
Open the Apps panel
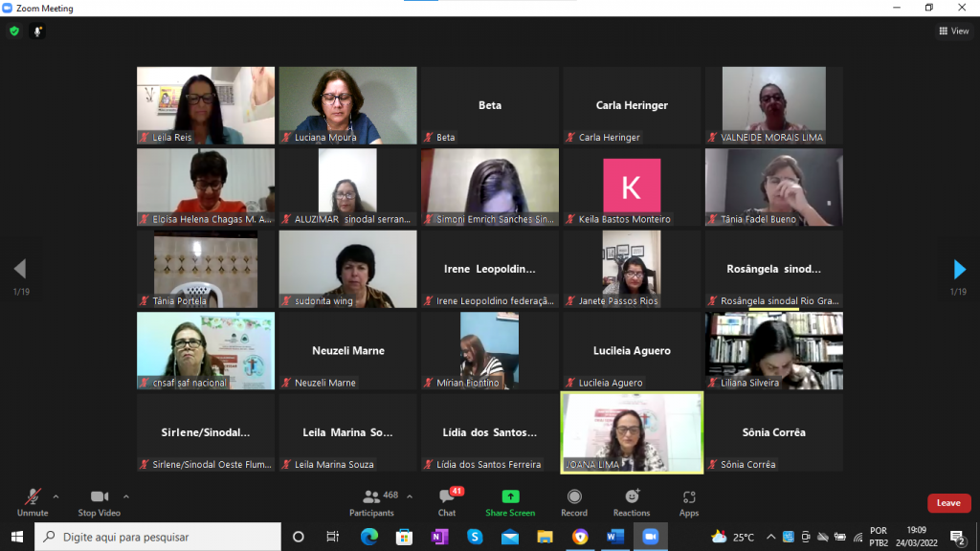pos(689,501)
